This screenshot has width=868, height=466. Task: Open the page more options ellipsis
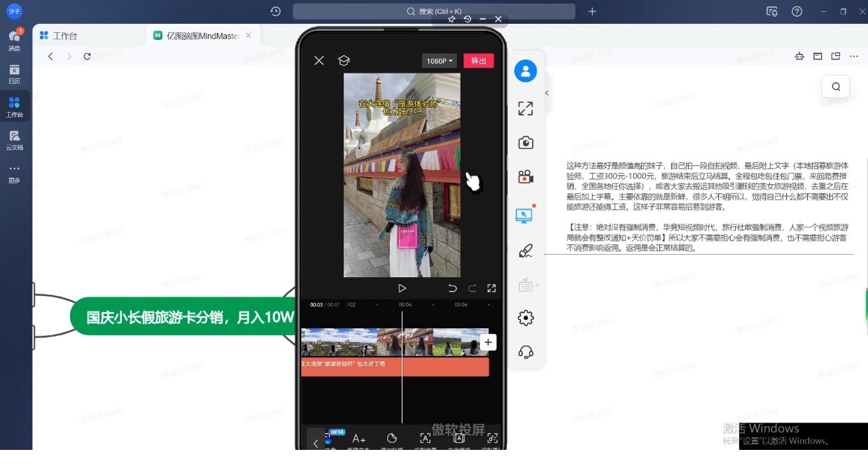click(854, 56)
